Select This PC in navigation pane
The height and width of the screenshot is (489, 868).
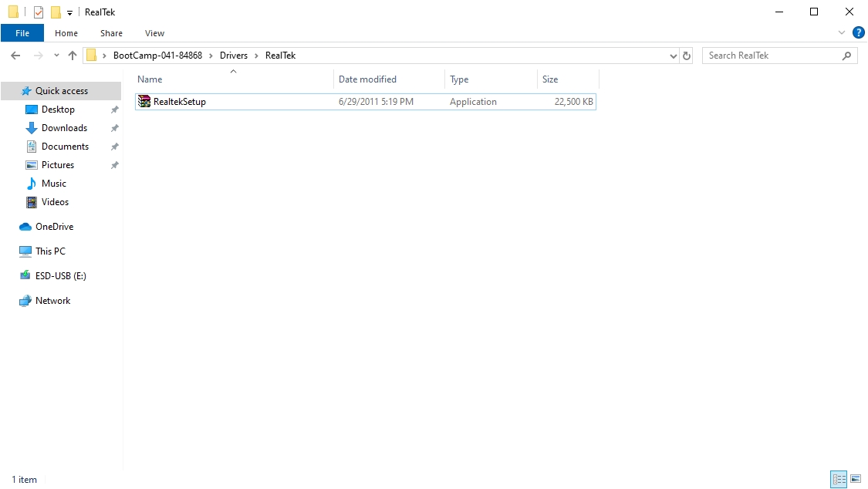(x=50, y=251)
